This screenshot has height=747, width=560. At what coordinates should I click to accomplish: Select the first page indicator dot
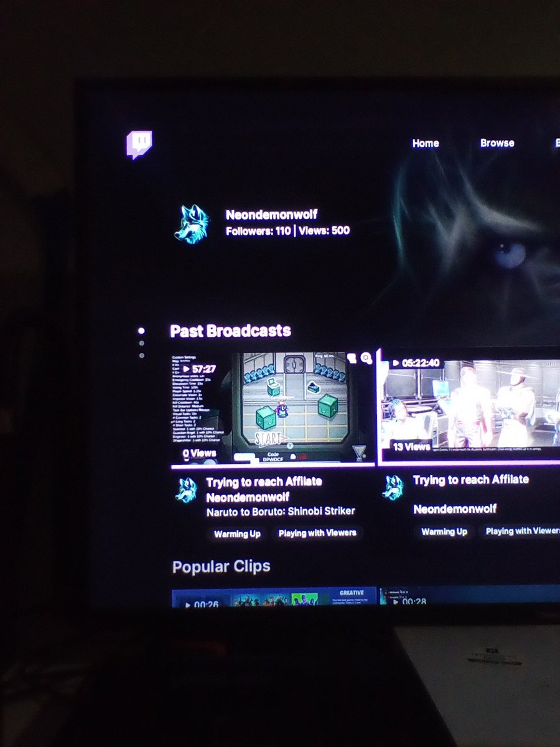141,331
